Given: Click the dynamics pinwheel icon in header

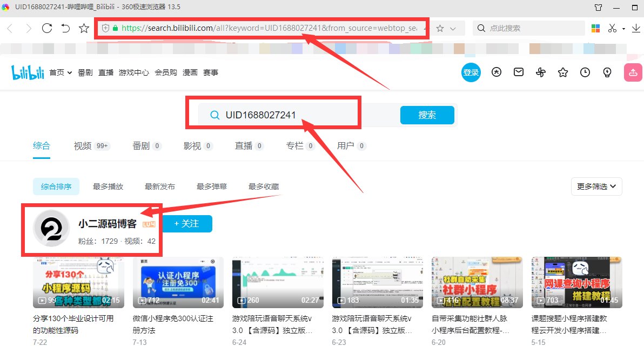Looking at the screenshot, I should [x=540, y=72].
